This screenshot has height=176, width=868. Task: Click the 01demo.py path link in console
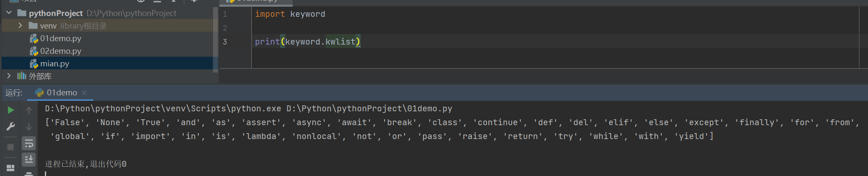click(369, 109)
